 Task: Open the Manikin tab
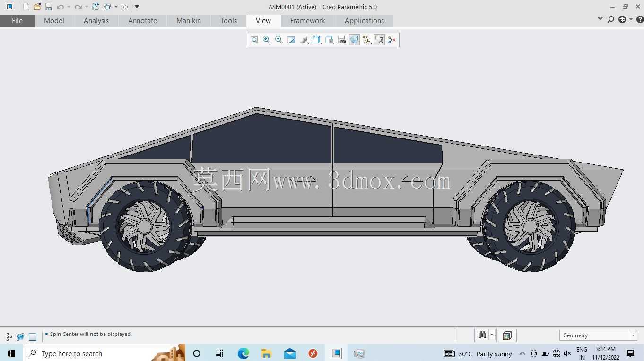click(189, 21)
